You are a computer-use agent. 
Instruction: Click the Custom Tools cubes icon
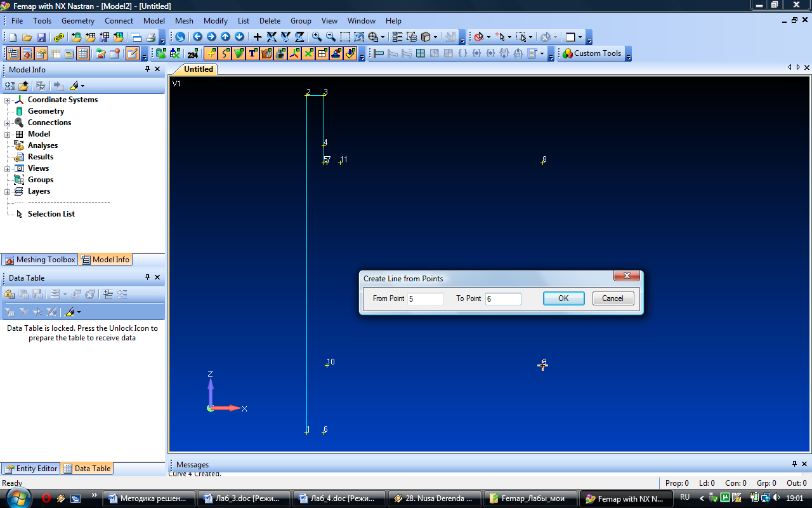567,54
